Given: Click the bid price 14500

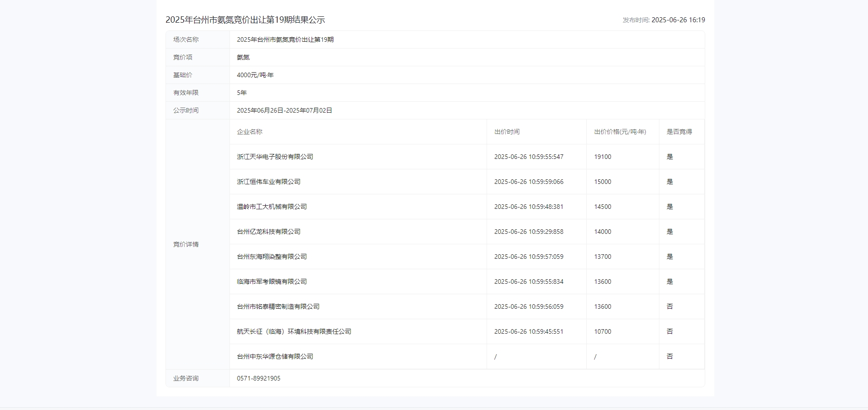Looking at the screenshot, I should coord(603,207).
